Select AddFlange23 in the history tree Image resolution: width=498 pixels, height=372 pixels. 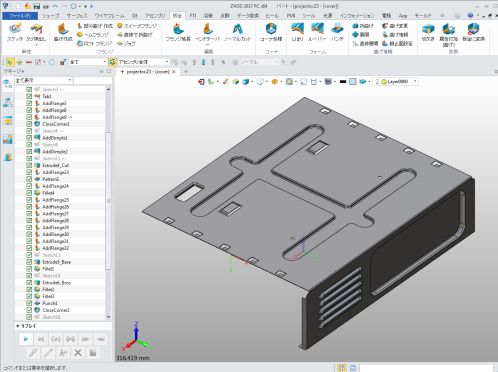point(55,172)
